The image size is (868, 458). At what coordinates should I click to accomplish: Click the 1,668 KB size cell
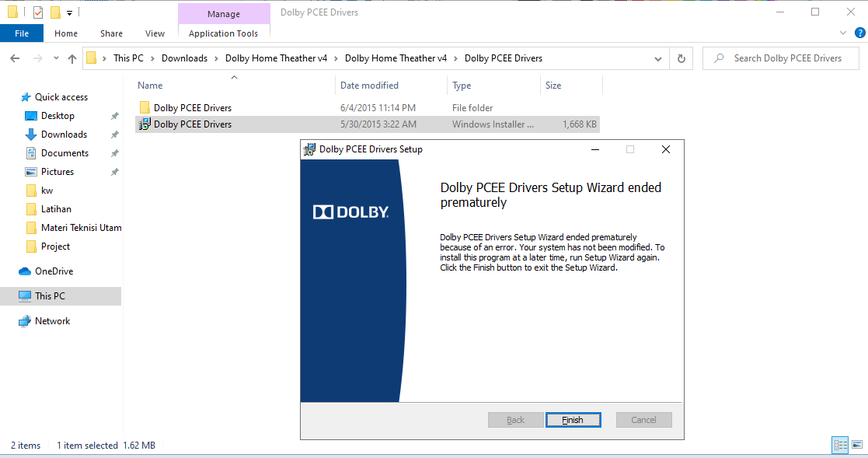click(x=580, y=124)
